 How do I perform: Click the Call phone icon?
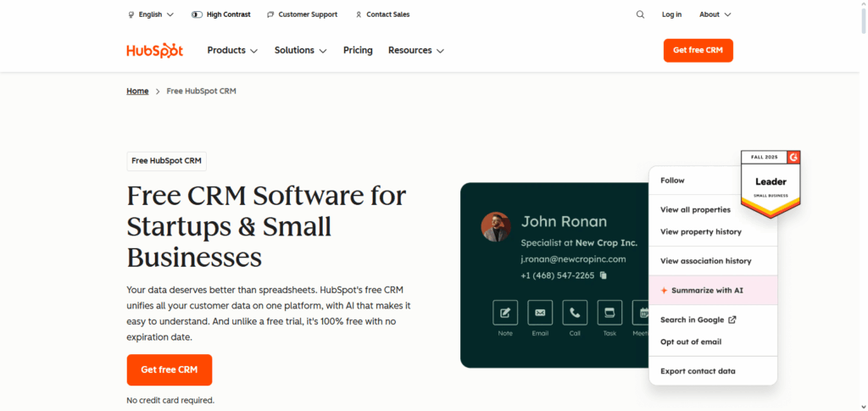[575, 313]
